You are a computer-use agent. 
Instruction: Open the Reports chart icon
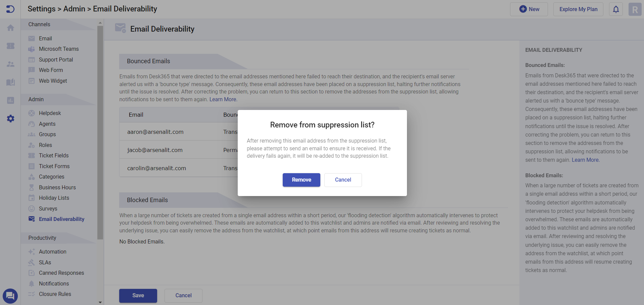pyautogui.click(x=10, y=100)
